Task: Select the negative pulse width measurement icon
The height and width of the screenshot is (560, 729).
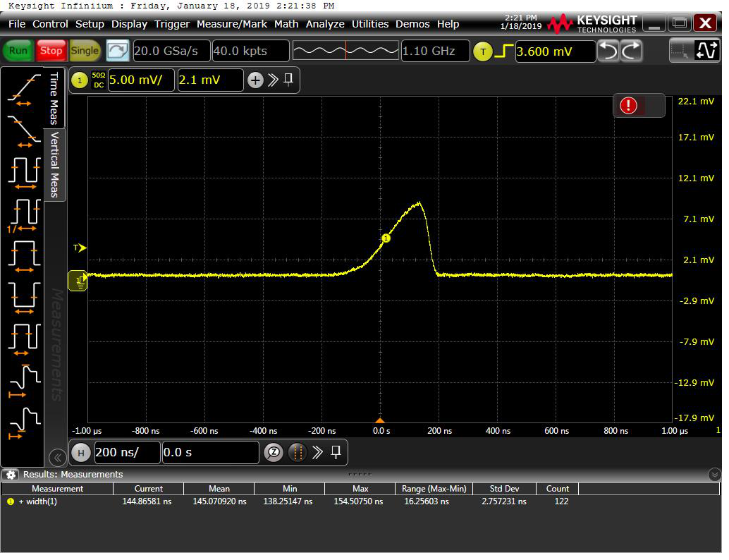Action: point(24,296)
